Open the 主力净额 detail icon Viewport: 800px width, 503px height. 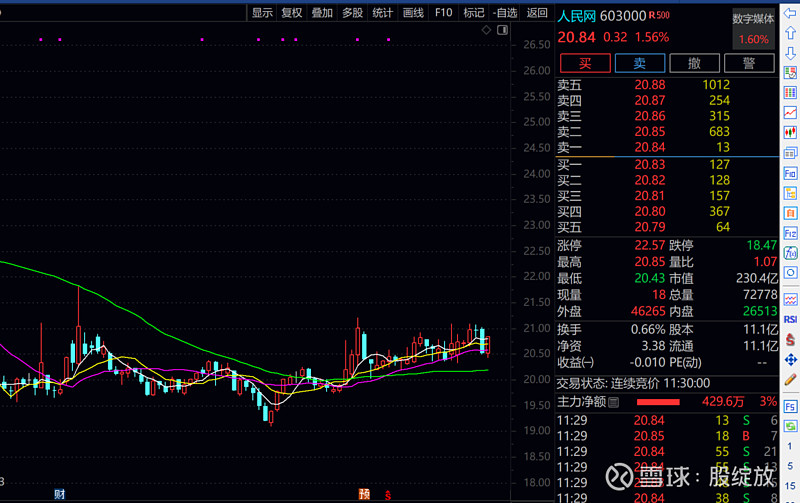click(614, 403)
